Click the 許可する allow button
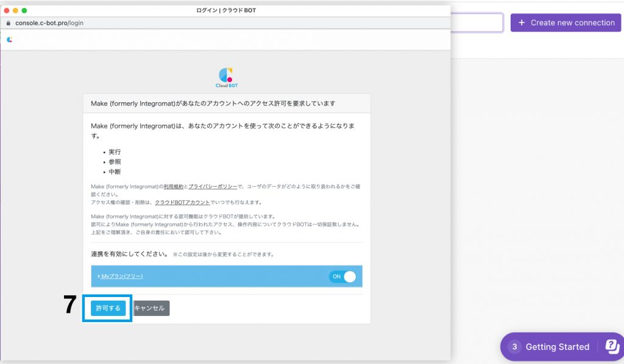The height and width of the screenshot is (364, 624). [108, 308]
